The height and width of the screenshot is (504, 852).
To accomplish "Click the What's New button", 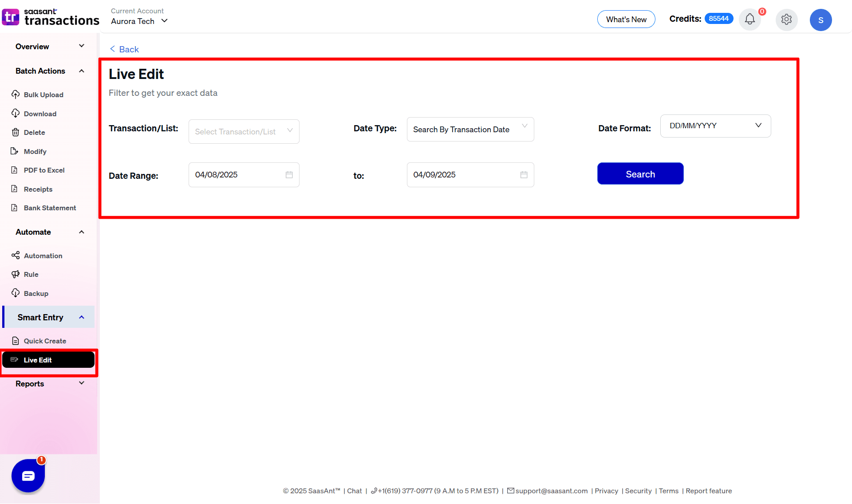I will click(x=626, y=19).
